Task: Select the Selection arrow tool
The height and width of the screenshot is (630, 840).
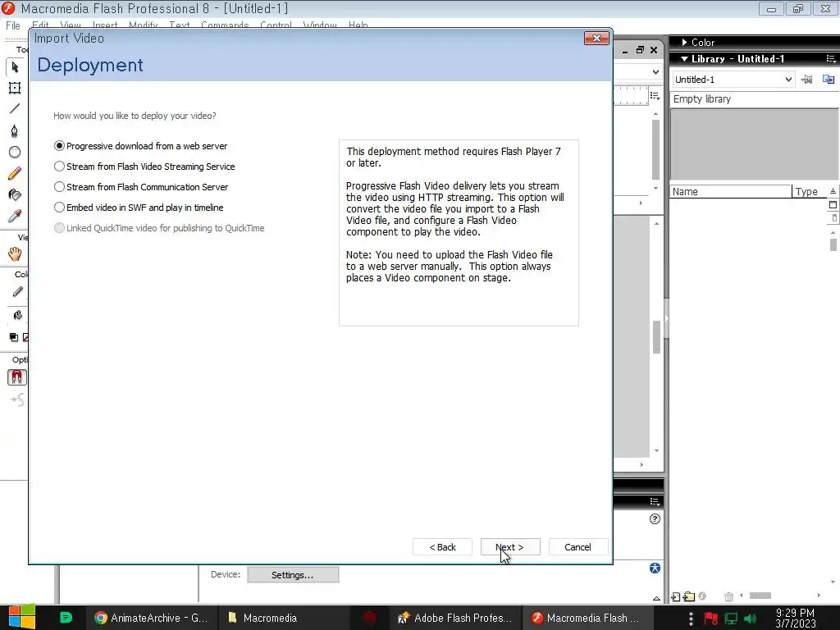Action: [x=15, y=67]
